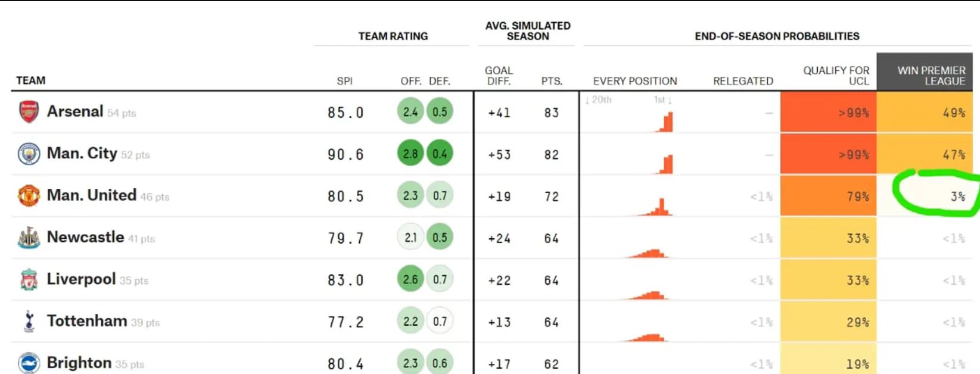Click the Tottenham club crest icon
The width and height of the screenshot is (980, 374).
(x=29, y=322)
